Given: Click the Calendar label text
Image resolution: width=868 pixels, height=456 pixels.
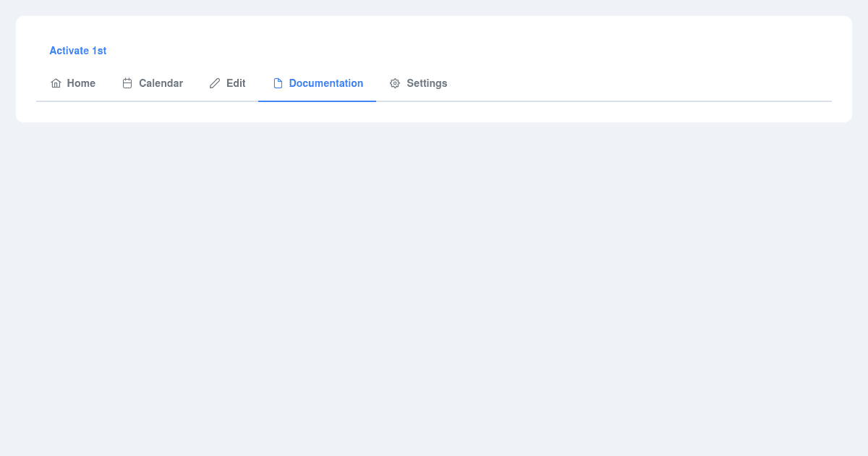Looking at the screenshot, I should coord(161,83).
